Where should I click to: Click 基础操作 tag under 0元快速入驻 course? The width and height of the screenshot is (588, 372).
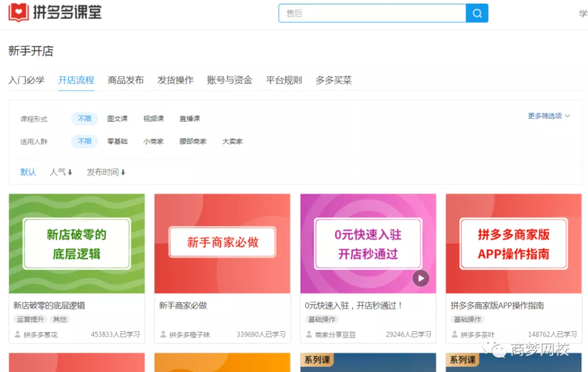pyautogui.click(x=322, y=319)
